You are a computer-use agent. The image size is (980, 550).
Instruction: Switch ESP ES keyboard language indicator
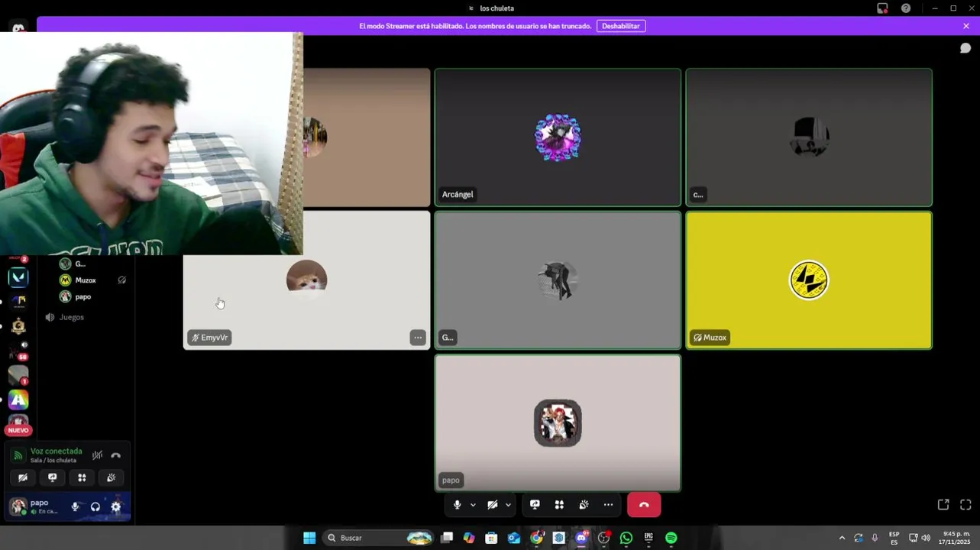[894, 538]
